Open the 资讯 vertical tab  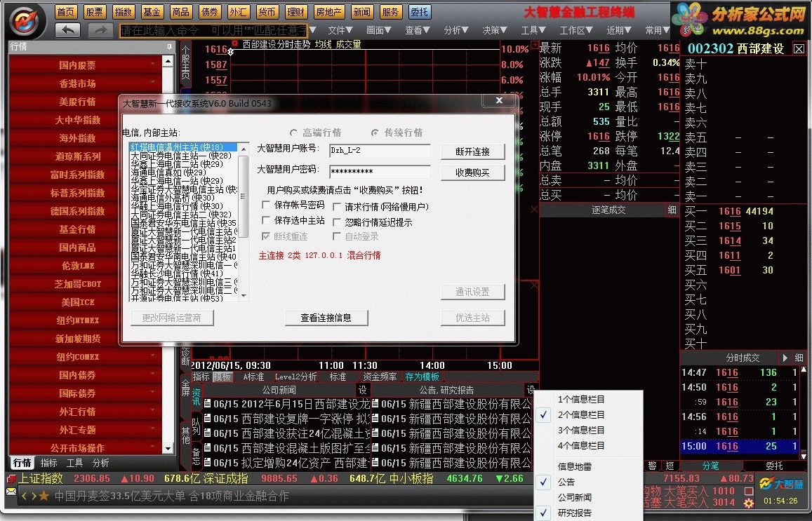tap(197, 395)
